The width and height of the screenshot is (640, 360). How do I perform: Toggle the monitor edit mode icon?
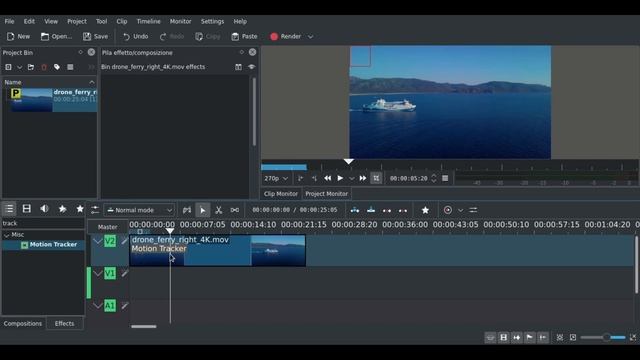376,178
